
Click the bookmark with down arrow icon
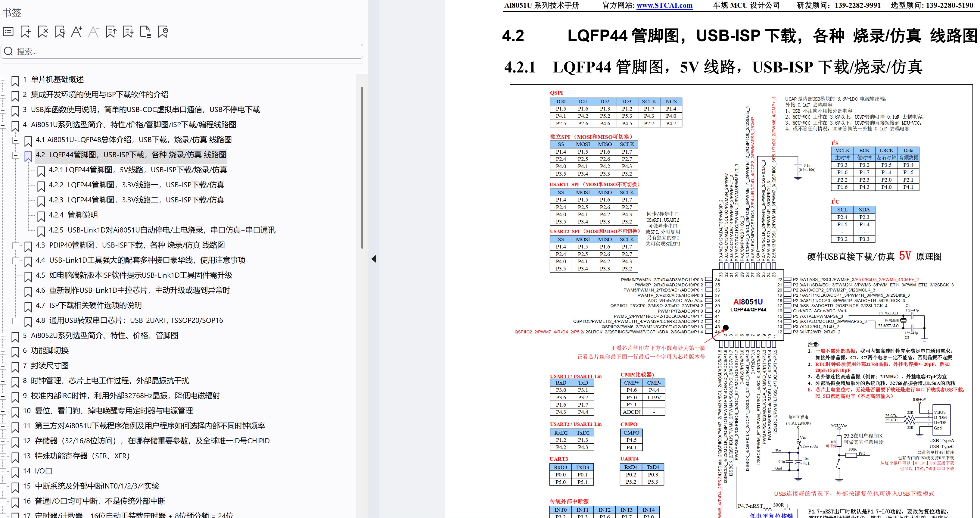click(x=128, y=32)
